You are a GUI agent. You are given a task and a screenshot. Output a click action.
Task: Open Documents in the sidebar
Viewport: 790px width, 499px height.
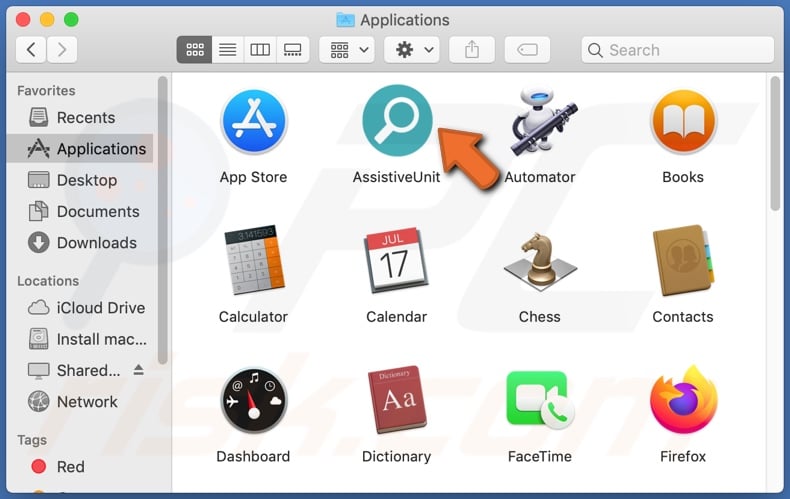point(80,211)
